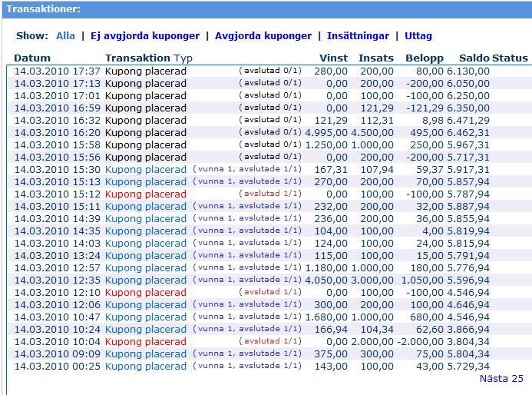The width and height of the screenshot is (532, 395).
Task: Click the Saldo column header
Action: point(474,58)
